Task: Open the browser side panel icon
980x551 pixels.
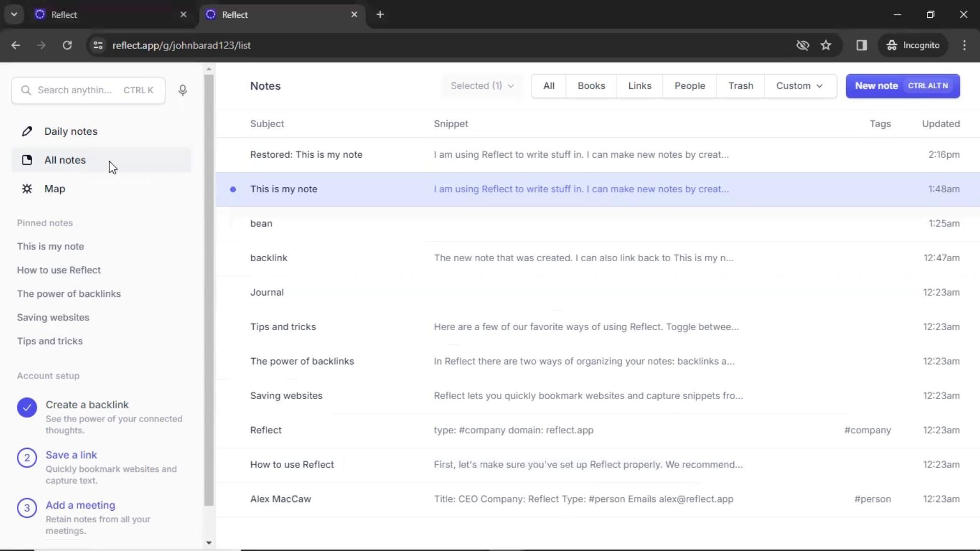Action: pyautogui.click(x=862, y=45)
